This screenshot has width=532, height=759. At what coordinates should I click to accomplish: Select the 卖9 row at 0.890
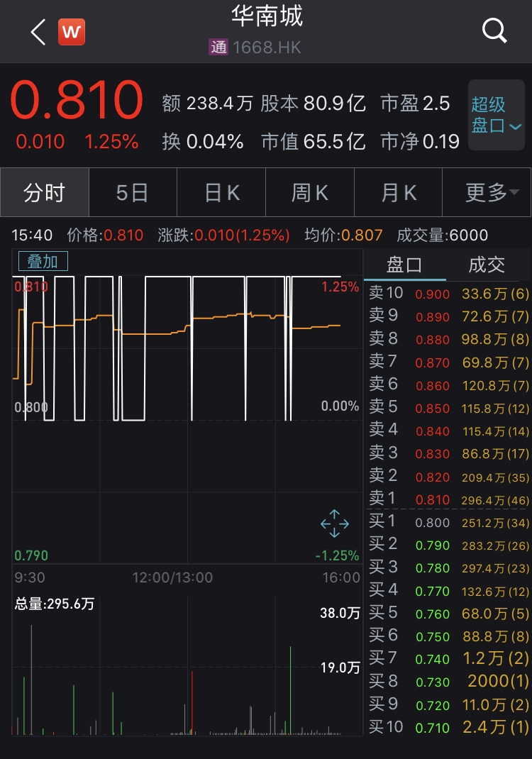coord(448,316)
